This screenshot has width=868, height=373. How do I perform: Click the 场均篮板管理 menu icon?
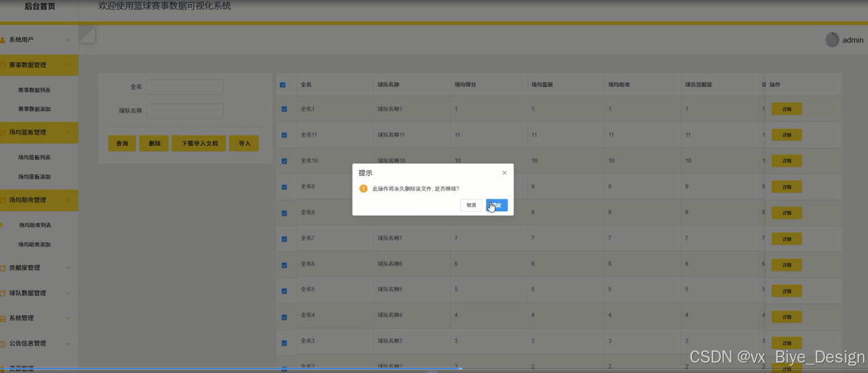pyautogui.click(x=3, y=132)
